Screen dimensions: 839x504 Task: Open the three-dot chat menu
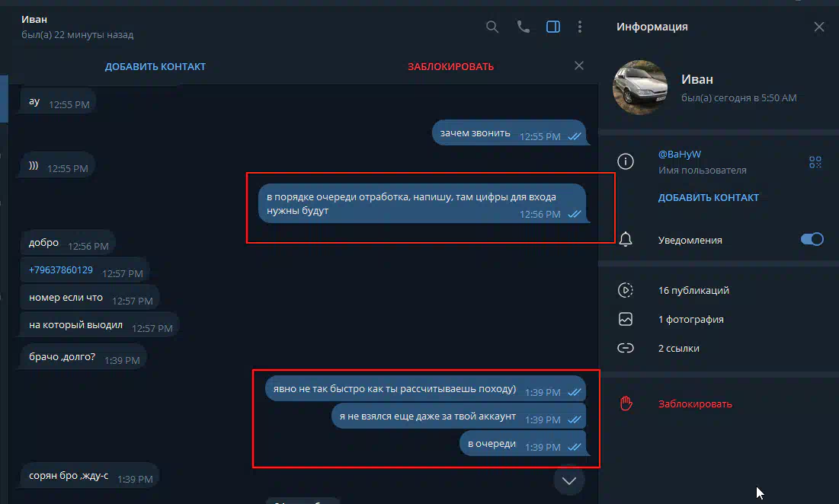click(x=580, y=27)
